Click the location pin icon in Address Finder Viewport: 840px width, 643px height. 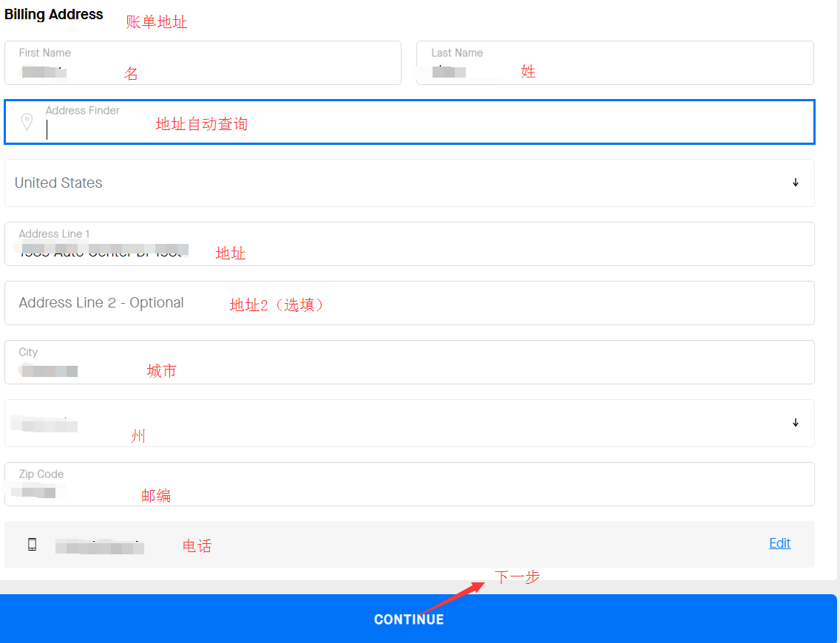27,122
